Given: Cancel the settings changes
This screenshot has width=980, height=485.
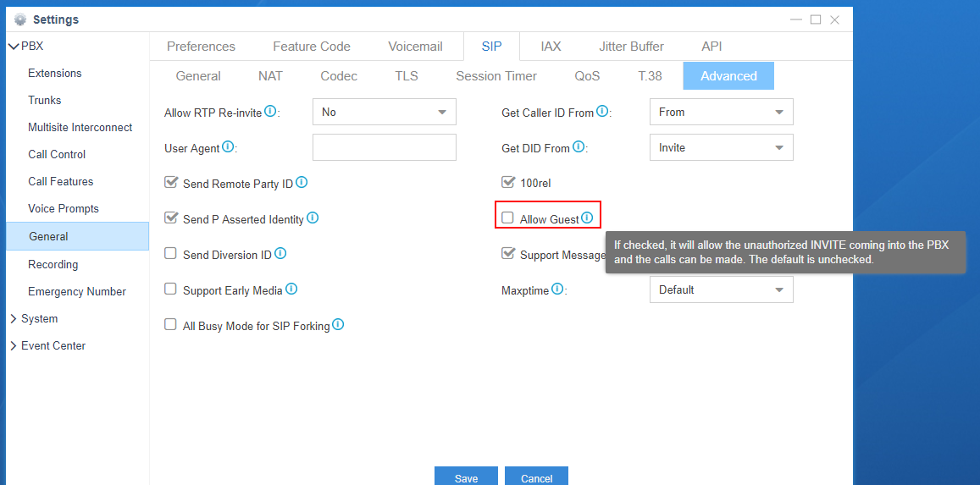Looking at the screenshot, I should click(536, 477).
